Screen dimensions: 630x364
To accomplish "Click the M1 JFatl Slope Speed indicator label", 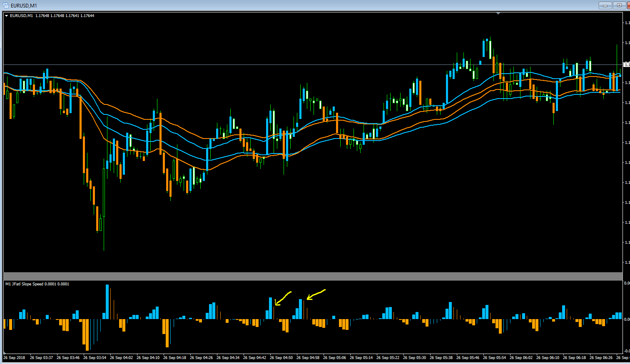I will 37,284.
